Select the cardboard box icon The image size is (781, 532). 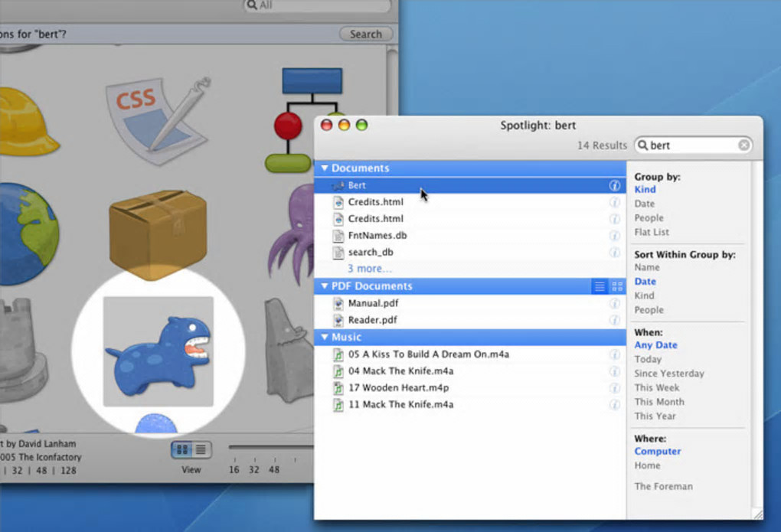tap(158, 234)
